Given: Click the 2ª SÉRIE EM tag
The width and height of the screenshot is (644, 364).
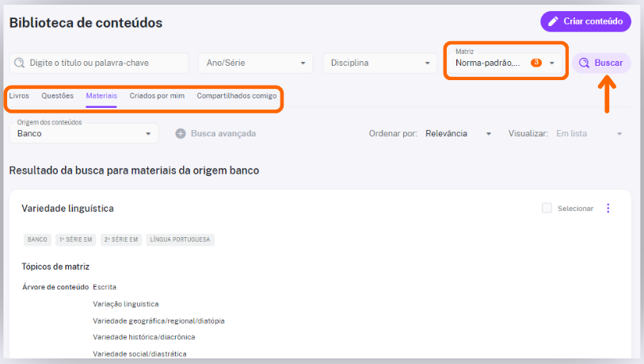Looking at the screenshot, I should coord(121,239).
